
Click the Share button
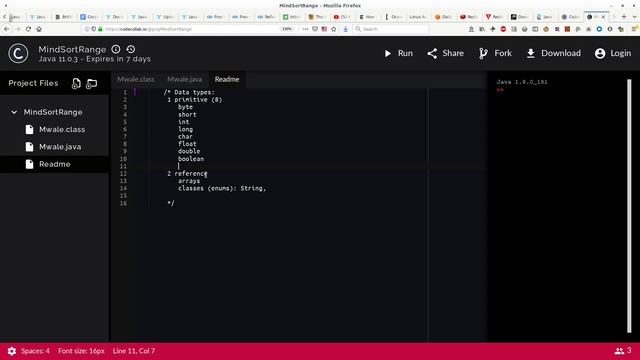(x=445, y=53)
